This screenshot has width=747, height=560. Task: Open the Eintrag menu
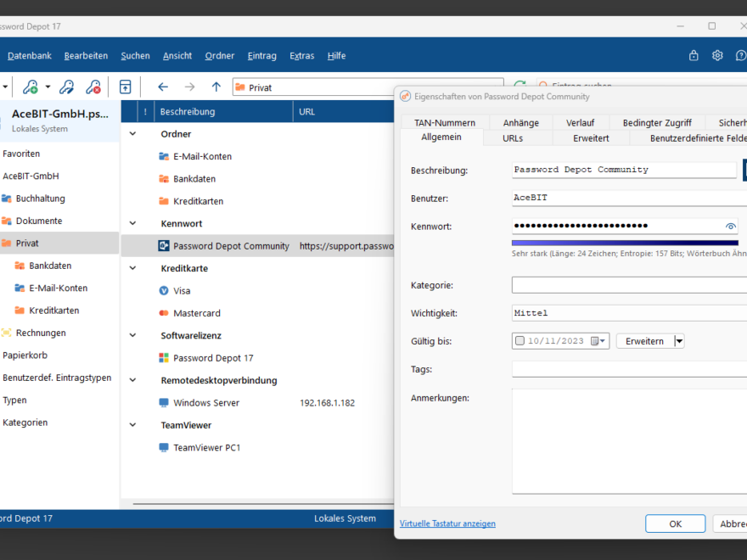(x=262, y=56)
